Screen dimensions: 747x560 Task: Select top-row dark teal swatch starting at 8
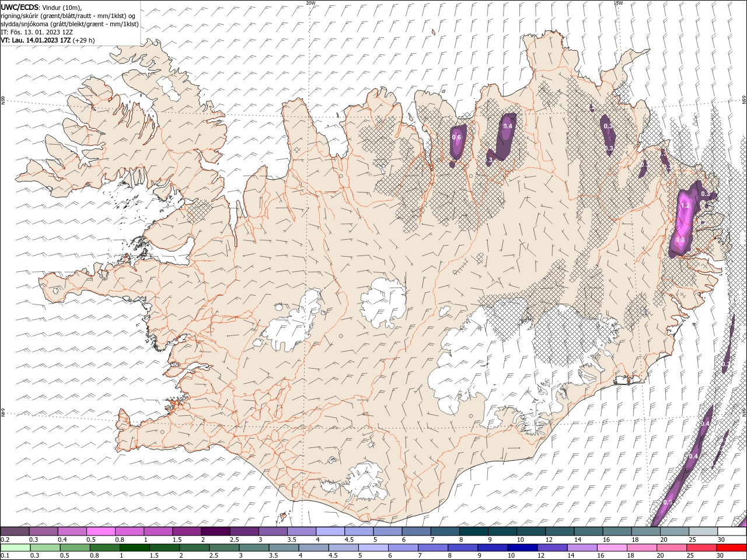pos(473,531)
